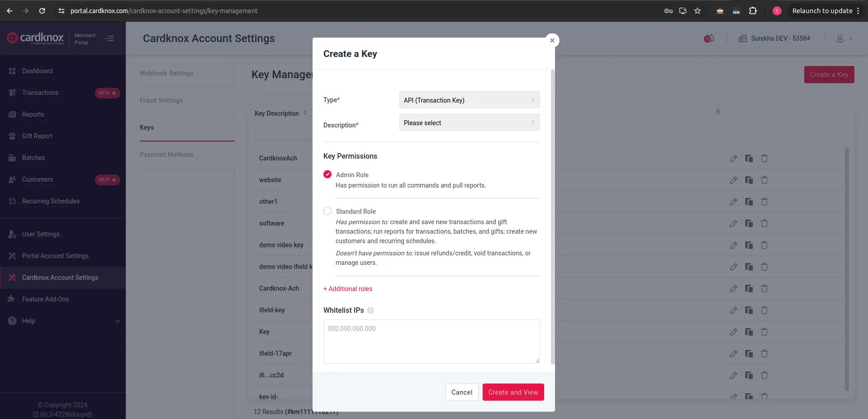The width and height of the screenshot is (868, 419).
Task: Open Reports in the sidebar
Action: (33, 114)
